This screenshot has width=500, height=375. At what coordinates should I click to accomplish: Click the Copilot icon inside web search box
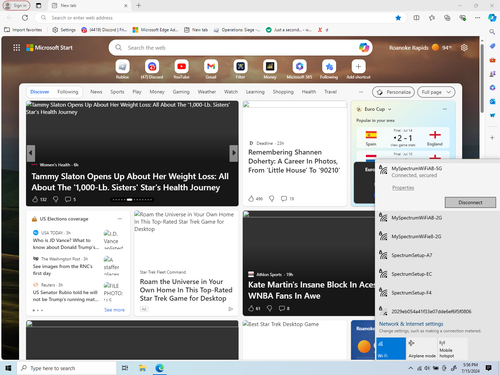coord(364,48)
